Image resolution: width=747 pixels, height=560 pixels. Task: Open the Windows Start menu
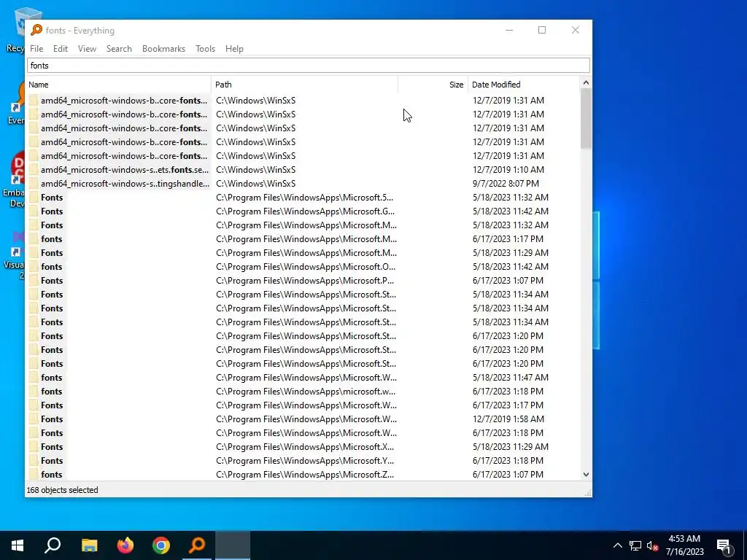tap(18, 545)
